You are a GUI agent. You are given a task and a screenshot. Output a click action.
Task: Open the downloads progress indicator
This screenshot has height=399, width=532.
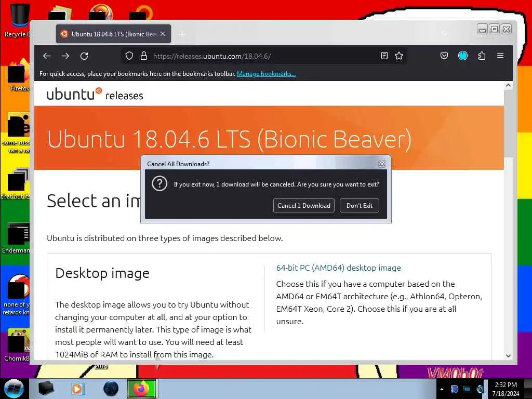tap(463, 56)
